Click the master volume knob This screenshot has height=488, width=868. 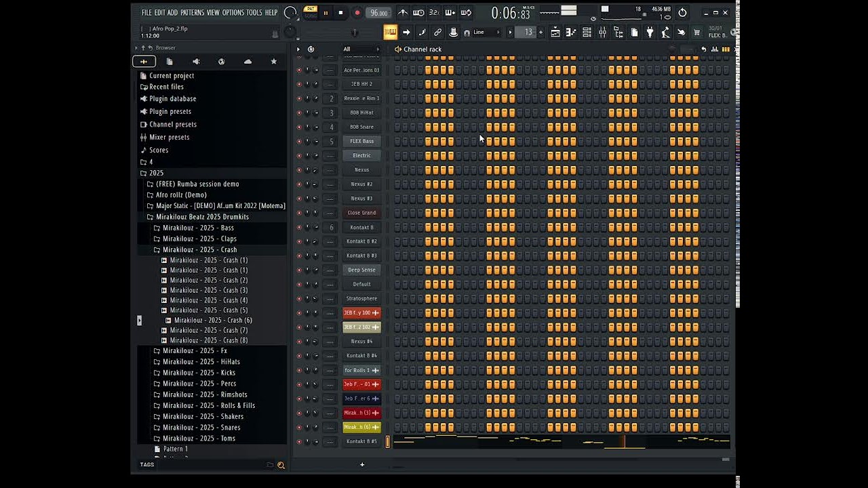point(290,12)
